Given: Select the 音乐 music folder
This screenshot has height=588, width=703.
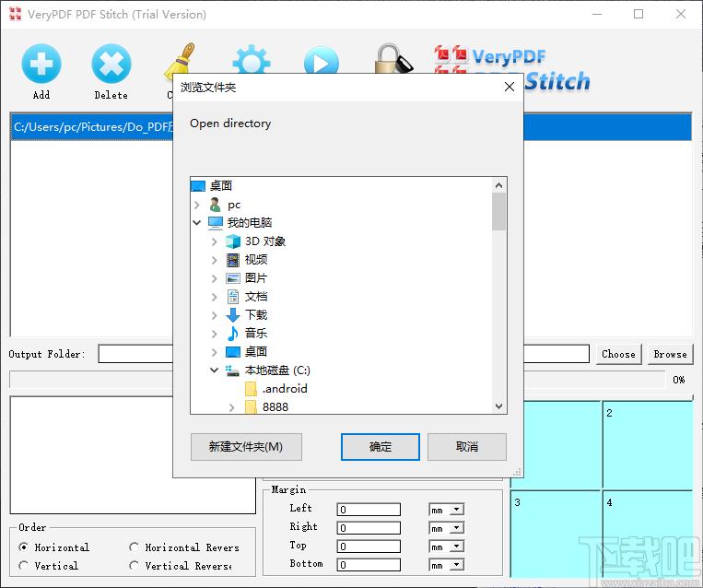Looking at the screenshot, I should 256,334.
